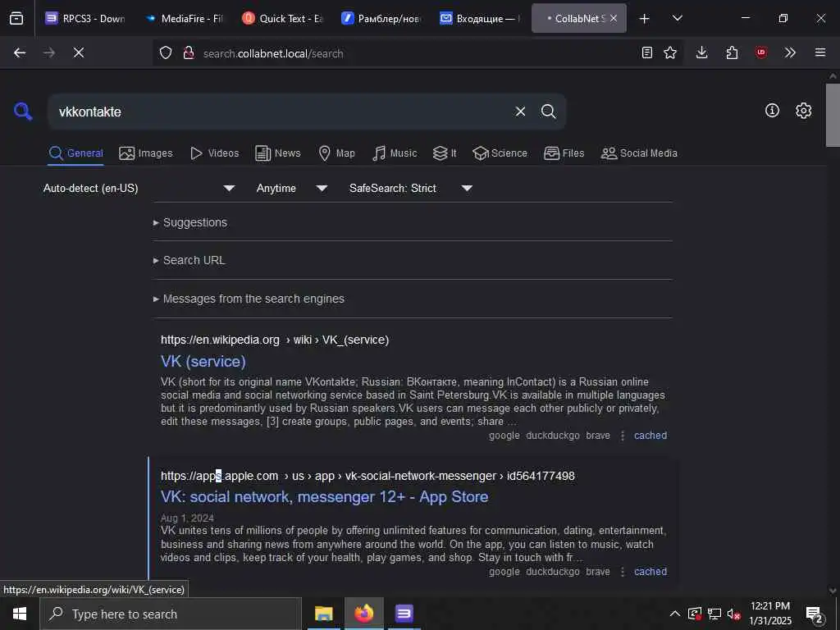The image size is (840, 630).
Task: Open cached link for Wikipedia result
Action: (651, 436)
